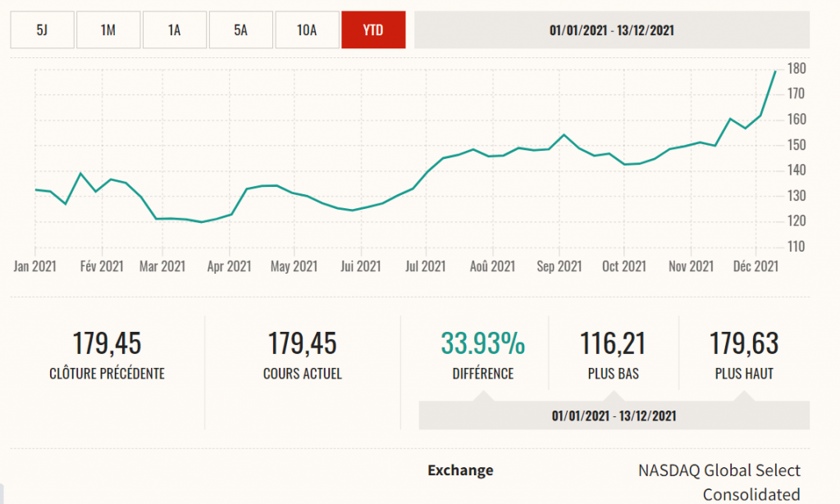Click the green 33.93% Différence figure
This screenshot has width=840, height=504.
[482, 343]
